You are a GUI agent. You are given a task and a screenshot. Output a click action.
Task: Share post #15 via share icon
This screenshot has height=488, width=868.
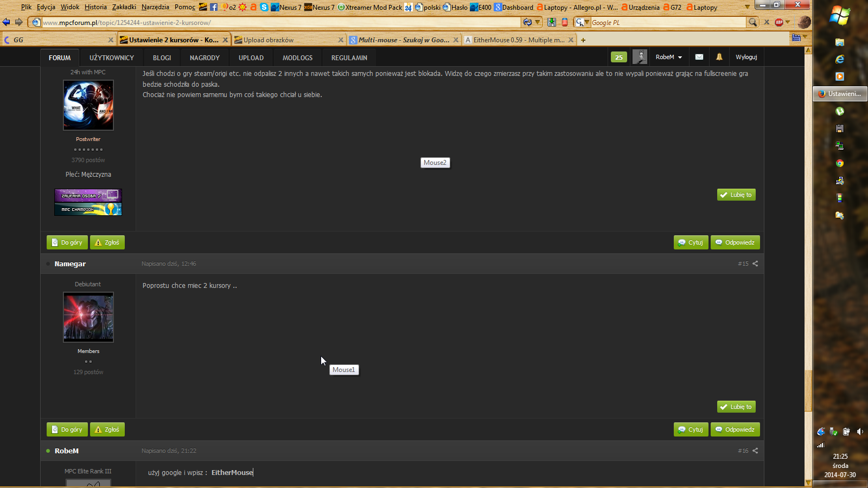(x=755, y=264)
